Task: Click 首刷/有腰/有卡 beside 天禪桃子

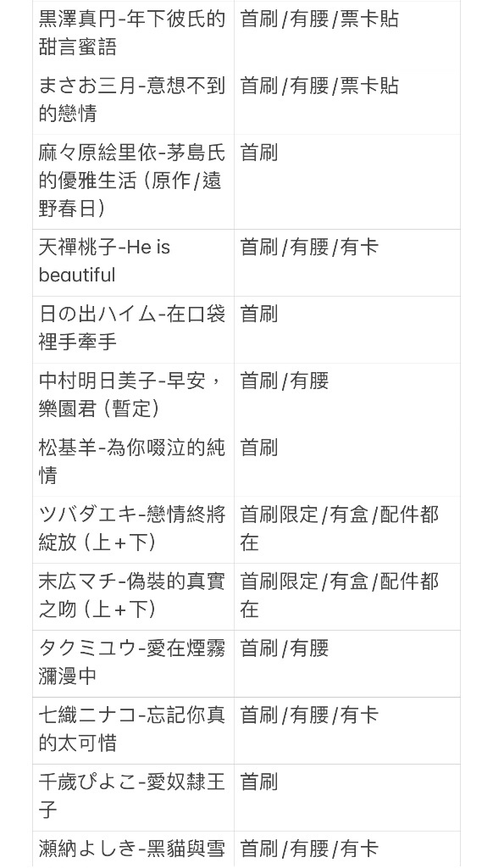Action: pos(309,247)
